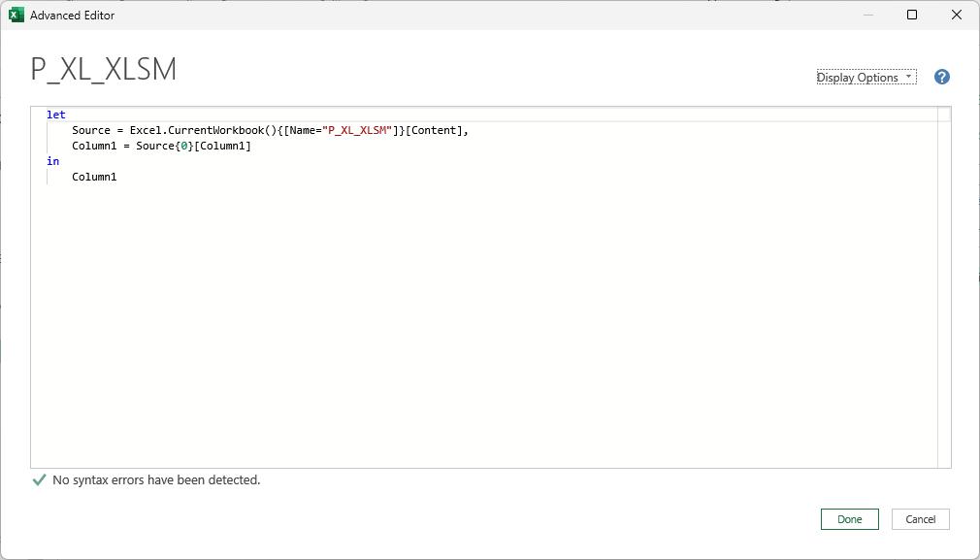This screenshot has width=980, height=560.
Task: Click the final Column1 output line
Action: click(x=94, y=177)
